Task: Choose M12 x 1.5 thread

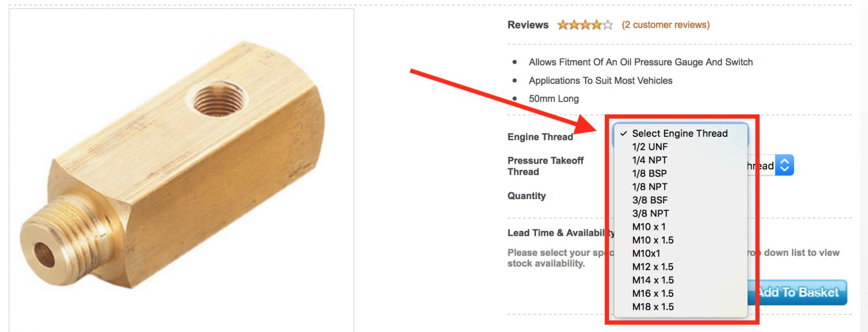Action: click(x=680, y=267)
